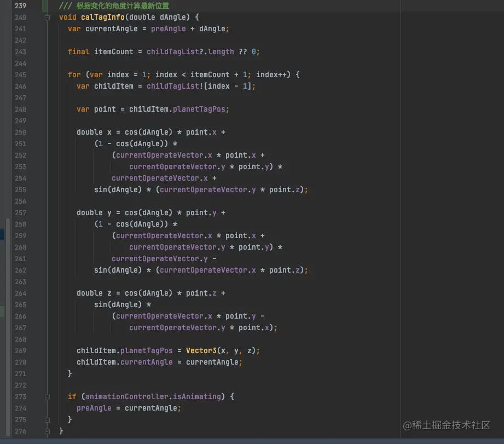Click childTagList?.length expression
The image size is (504, 444).
click(190, 52)
